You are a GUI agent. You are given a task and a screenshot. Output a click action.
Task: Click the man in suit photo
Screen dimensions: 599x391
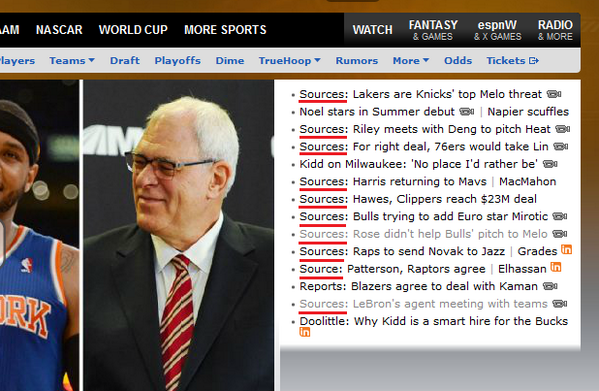click(178, 235)
